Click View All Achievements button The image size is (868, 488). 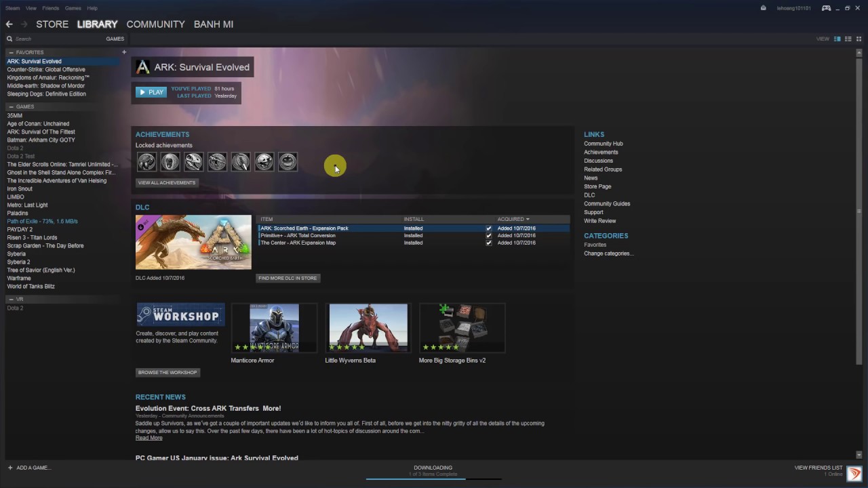tap(167, 182)
